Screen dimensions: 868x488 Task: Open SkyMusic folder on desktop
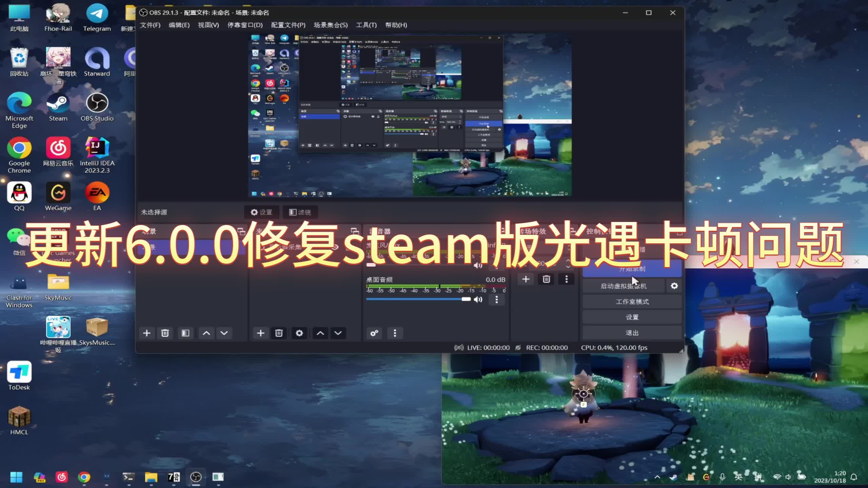coord(58,287)
